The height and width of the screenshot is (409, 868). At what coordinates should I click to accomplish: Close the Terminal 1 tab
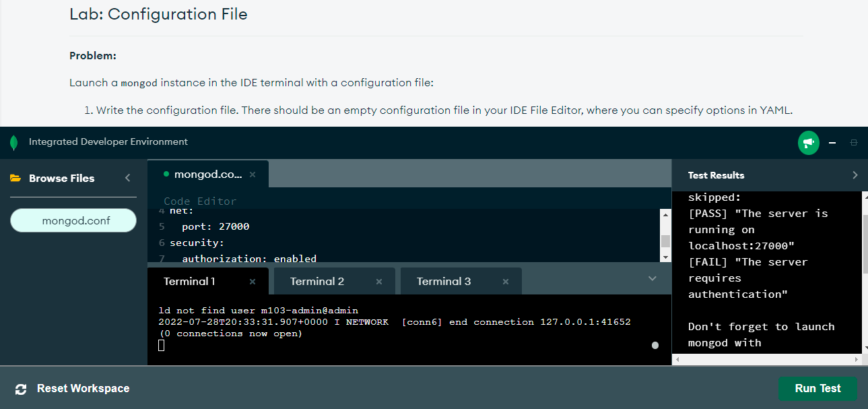(253, 282)
